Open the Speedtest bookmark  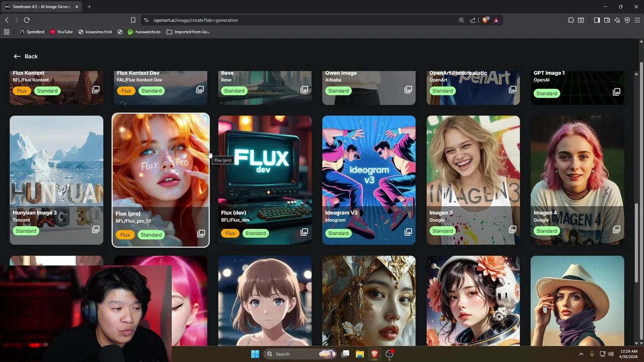click(32, 32)
